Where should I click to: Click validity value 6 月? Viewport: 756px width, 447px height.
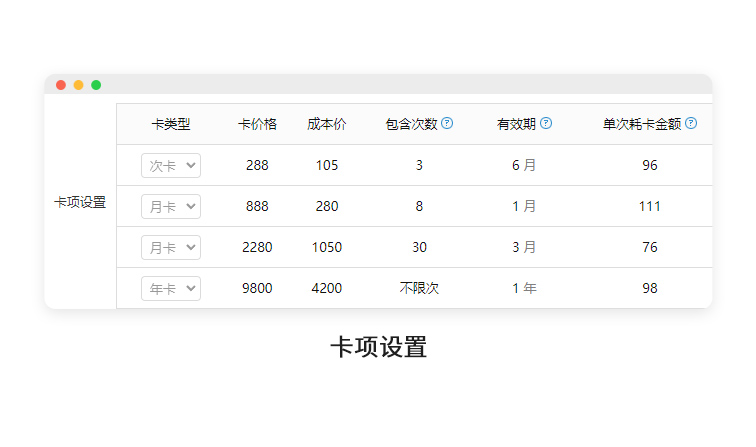coord(524,165)
